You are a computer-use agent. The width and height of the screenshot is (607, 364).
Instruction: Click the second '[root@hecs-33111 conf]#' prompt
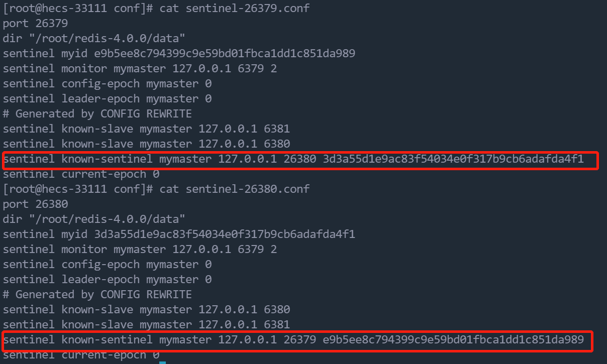78,189
